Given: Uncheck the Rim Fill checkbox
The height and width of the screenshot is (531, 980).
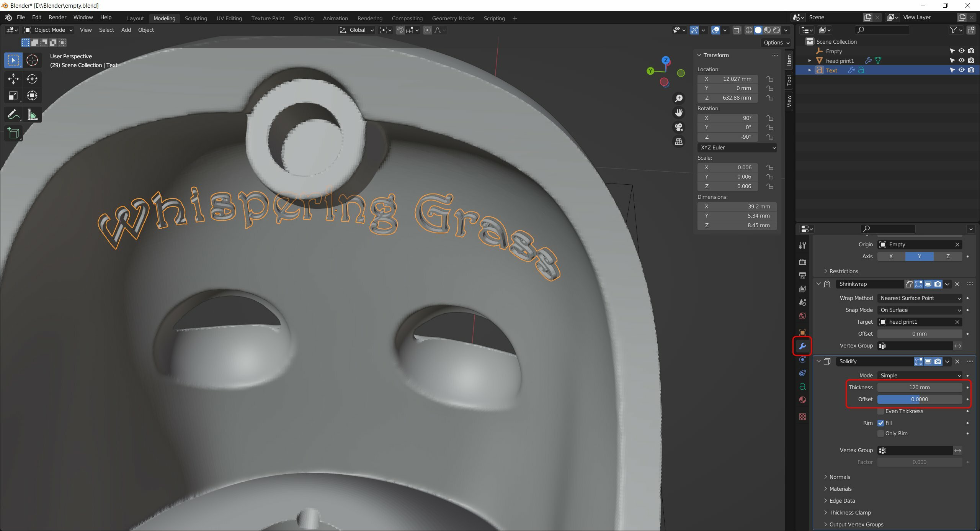Looking at the screenshot, I should (x=881, y=423).
